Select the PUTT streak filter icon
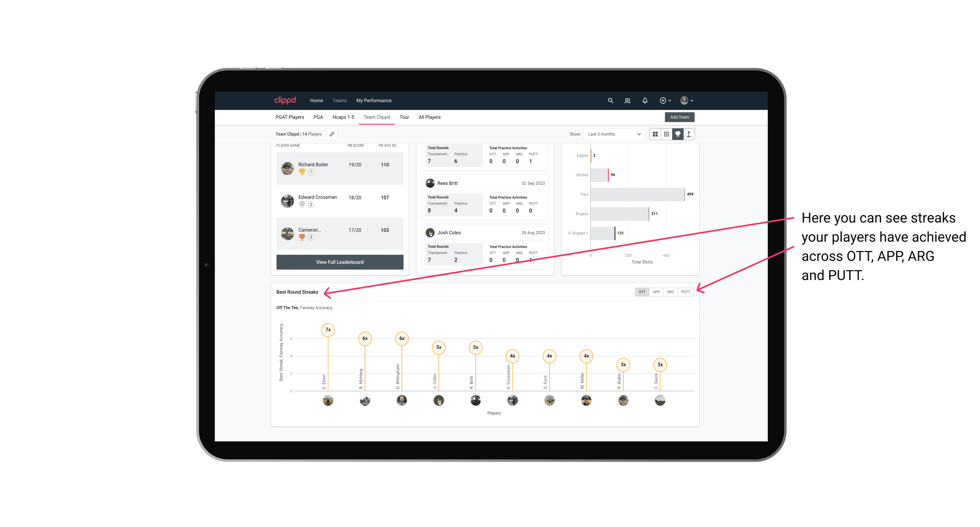The image size is (980, 527). click(x=687, y=291)
